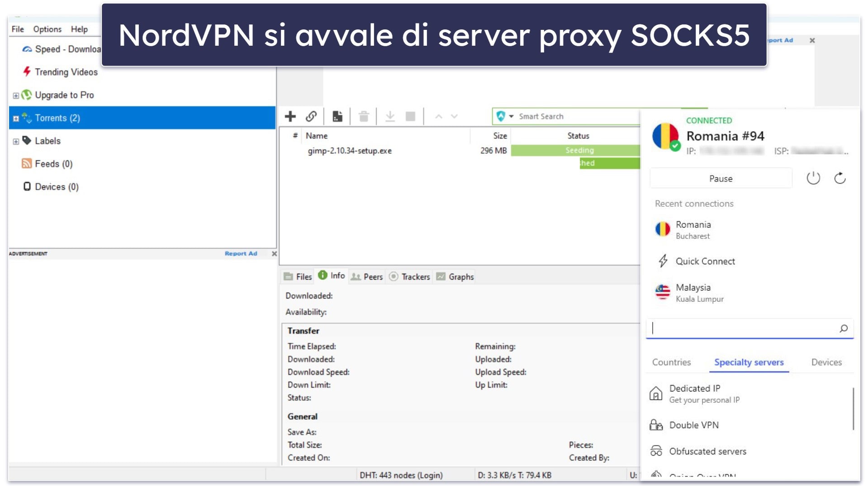Expand the Labels tree node

coord(16,142)
